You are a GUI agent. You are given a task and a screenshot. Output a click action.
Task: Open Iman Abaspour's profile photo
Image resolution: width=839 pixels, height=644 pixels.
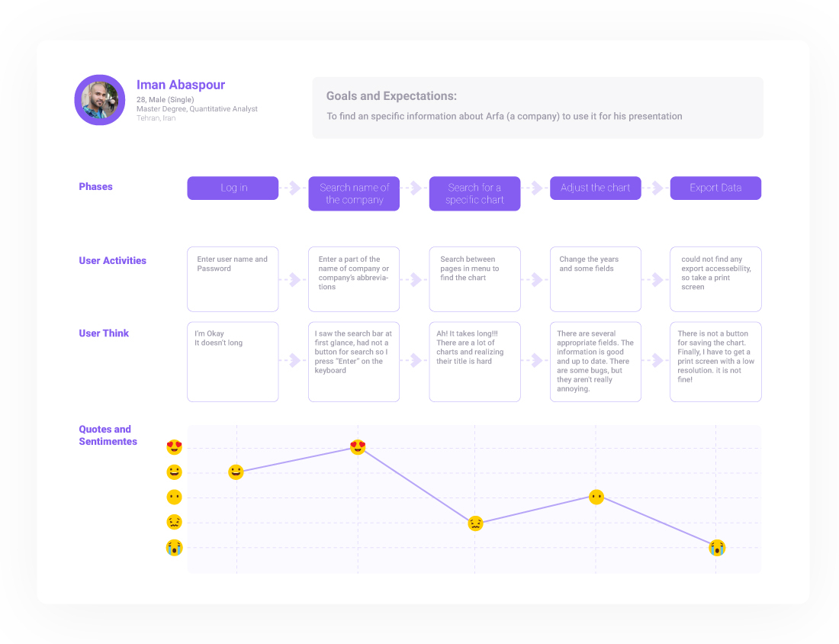pyautogui.click(x=100, y=100)
